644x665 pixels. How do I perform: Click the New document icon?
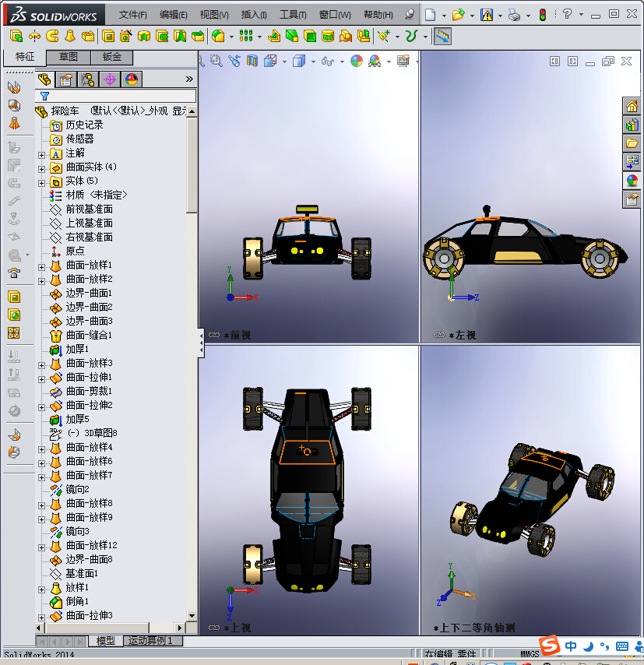click(430, 15)
